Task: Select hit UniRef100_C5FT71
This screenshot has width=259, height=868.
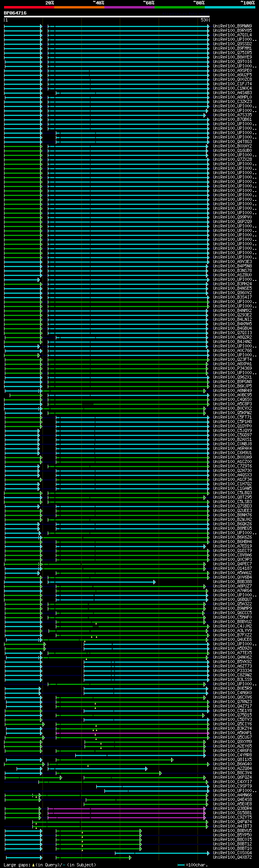Action: 232,417
